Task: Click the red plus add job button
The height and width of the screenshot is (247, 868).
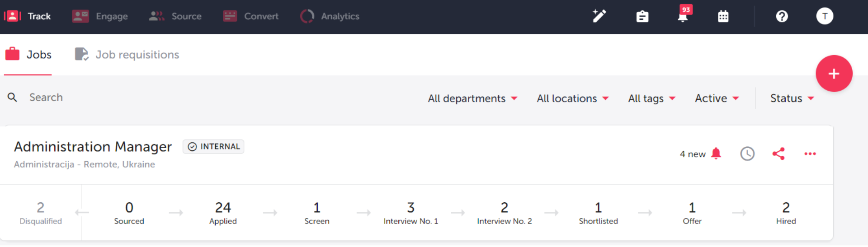Action: (834, 74)
